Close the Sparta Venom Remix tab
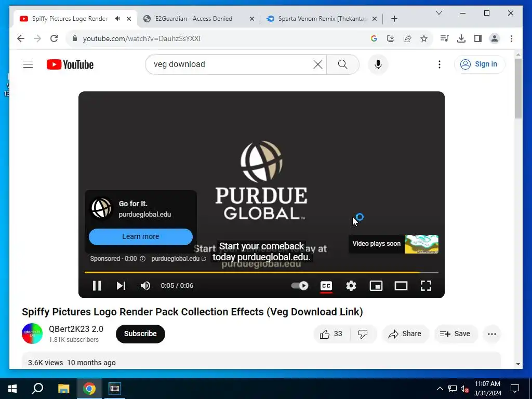532x399 pixels. coord(374,19)
